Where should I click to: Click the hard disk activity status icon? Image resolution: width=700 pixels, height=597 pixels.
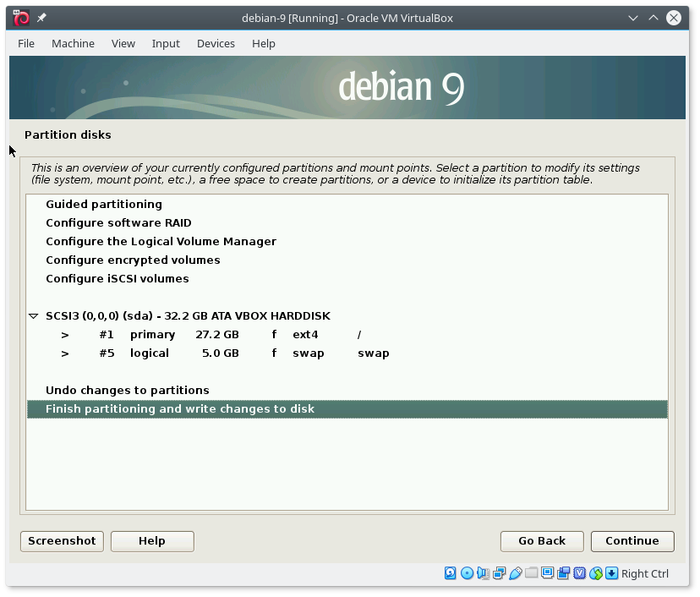451,573
